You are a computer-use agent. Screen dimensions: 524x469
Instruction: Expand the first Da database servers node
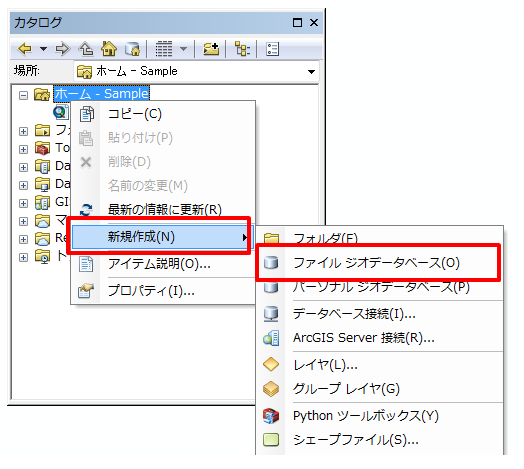pyautogui.click(x=23, y=167)
